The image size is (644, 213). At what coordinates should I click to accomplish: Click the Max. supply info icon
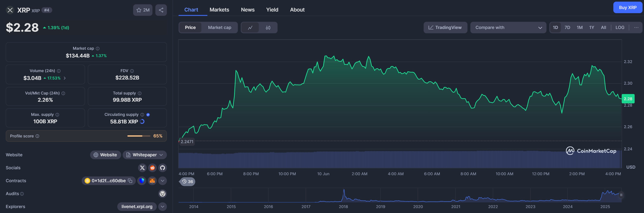57,115
